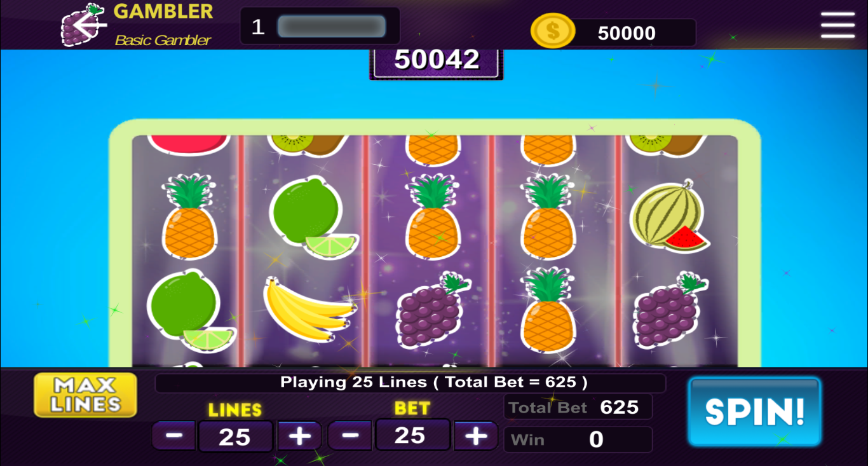868x466 pixels.
Task: Hit the SPIN! button
Action: pos(755,411)
